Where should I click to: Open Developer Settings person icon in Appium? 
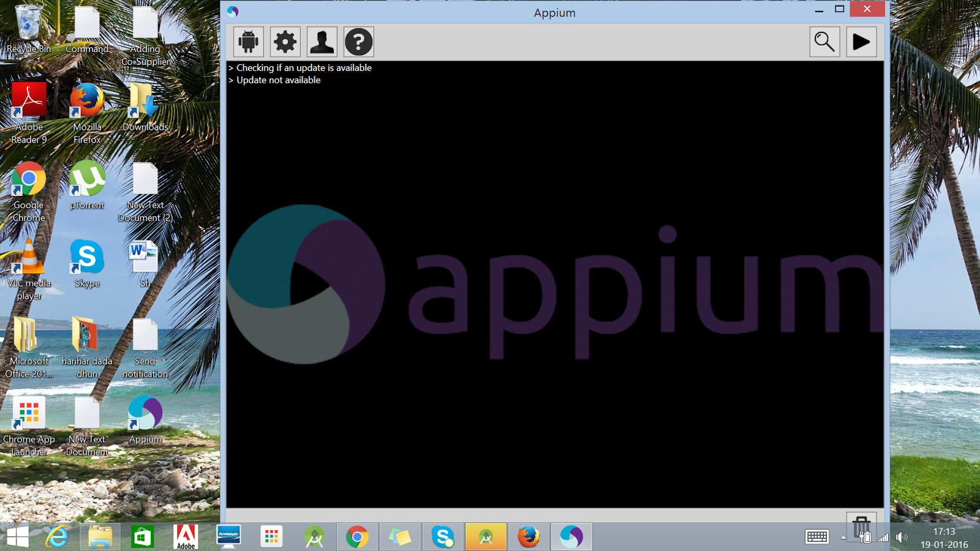point(322,42)
